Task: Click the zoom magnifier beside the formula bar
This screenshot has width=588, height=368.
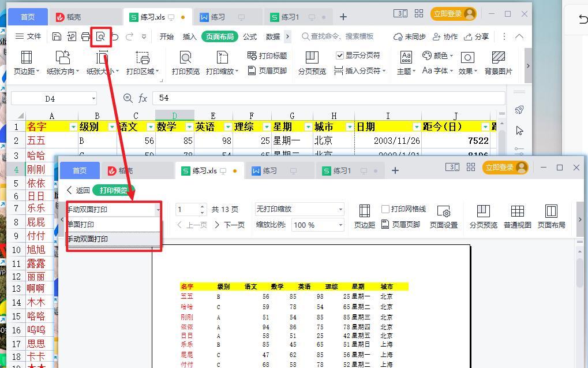Action: click(x=128, y=98)
